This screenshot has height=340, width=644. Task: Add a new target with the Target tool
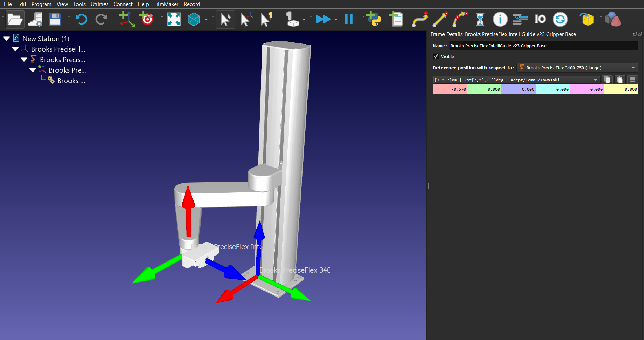146,19
